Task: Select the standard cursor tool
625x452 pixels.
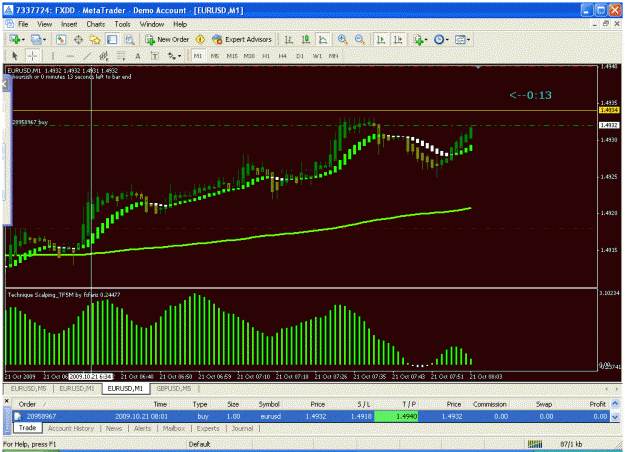Action: click(15, 56)
